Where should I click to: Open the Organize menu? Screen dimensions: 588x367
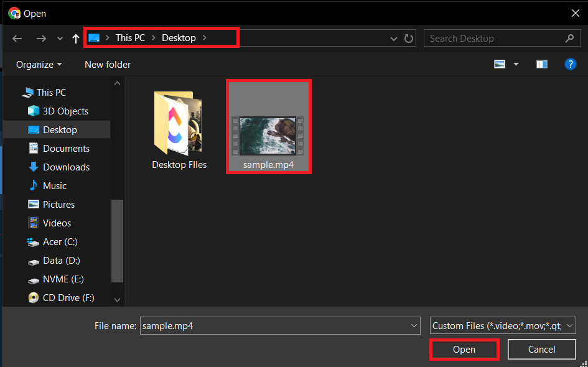click(39, 64)
